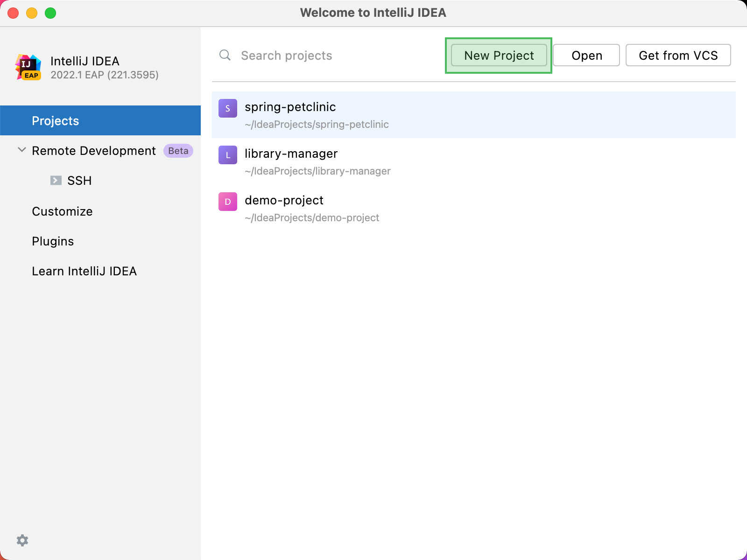Click the purple L project icon
This screenshot has height=560, width=747.
tap(228, 155)
